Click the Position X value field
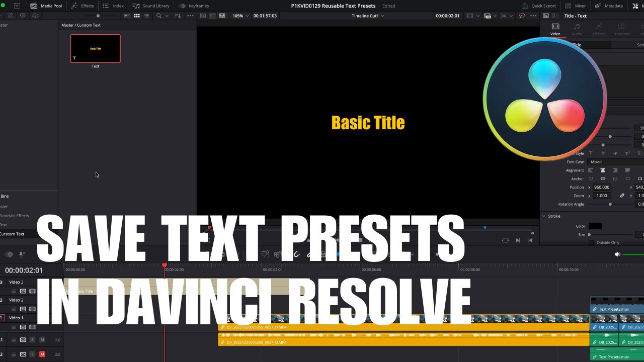This screenshot has height=362, width=644. pyautogui.click(x=602, y=187)
